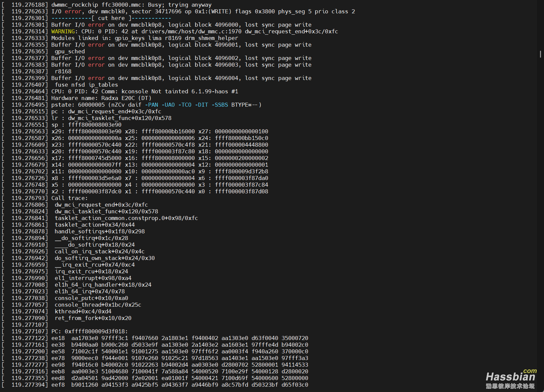
Task: Click the 'tasklet_action_common.constprop' trace entry
Action: tap(126, 218)
